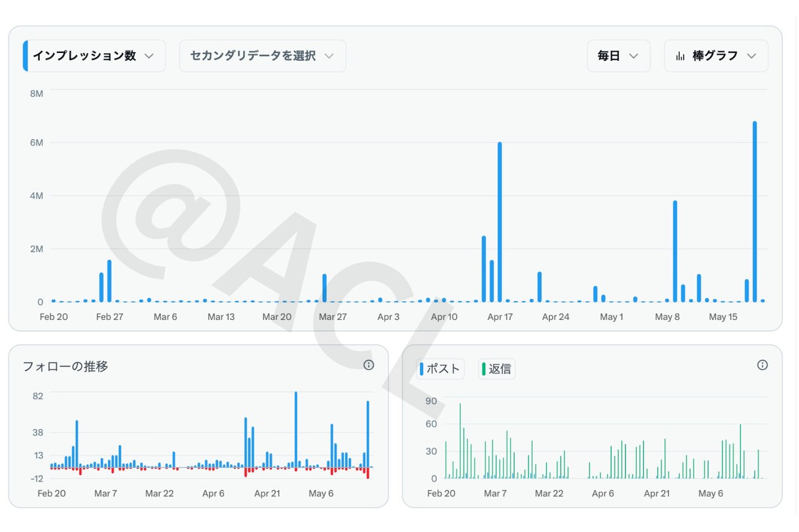Open the 毎日 interval dropdown
The height and width of the screenshot is (532, 799).
pos(618,56)
